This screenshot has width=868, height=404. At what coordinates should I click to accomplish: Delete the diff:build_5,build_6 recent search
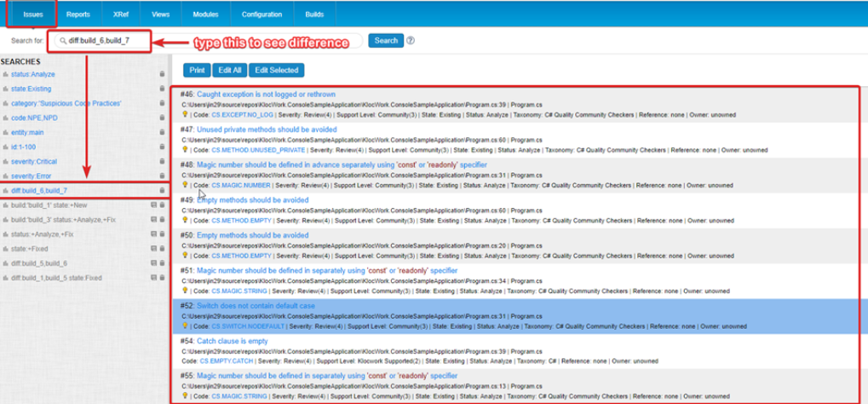pyautogui.click(x=162, y=263)
